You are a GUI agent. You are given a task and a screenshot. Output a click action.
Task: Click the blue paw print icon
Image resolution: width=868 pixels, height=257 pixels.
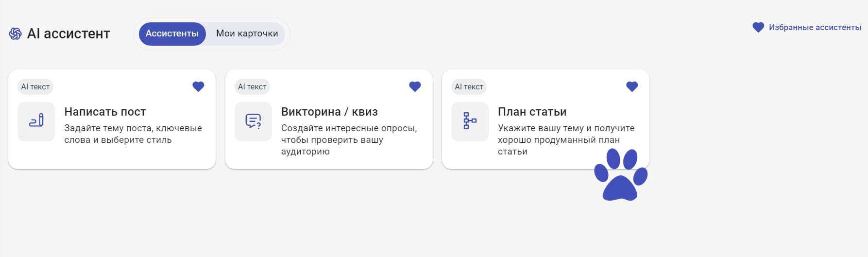click(x=621, y=174)
